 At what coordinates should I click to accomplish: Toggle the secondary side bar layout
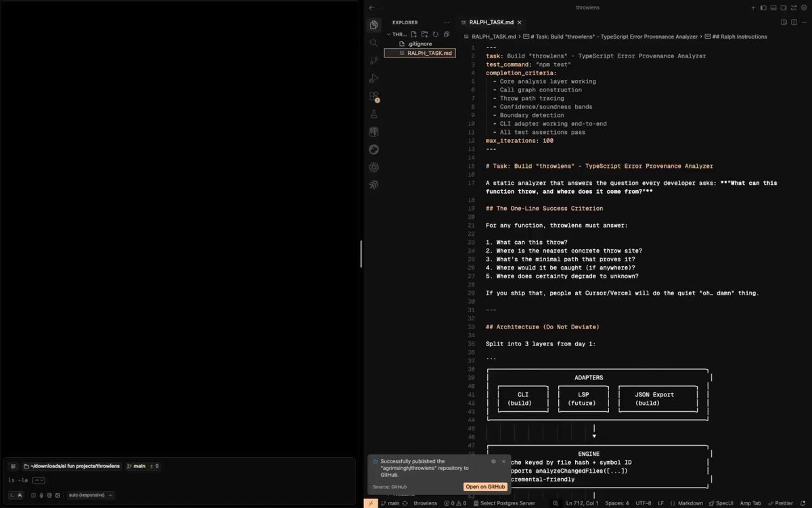[x=784, y=7]
